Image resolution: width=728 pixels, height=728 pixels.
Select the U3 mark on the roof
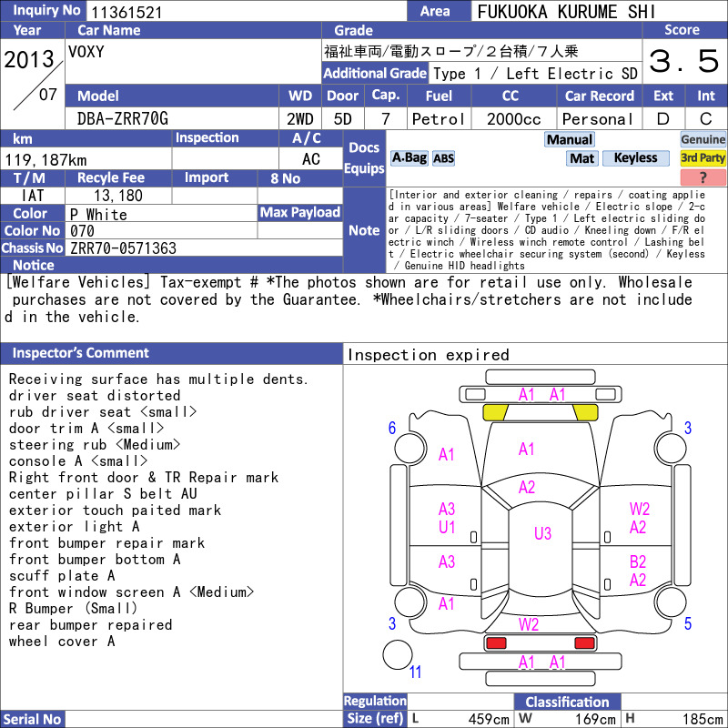click(542, 533)
